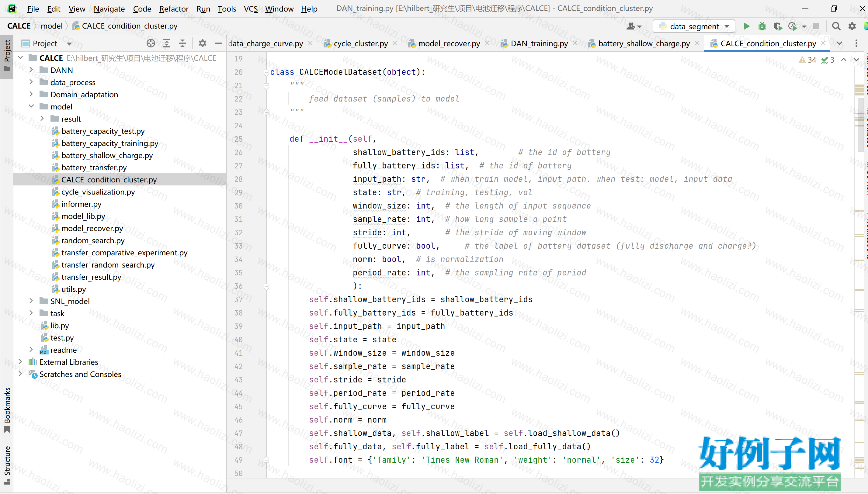Screen dimensions: 868x494
Task: Open the Project view selector dropdown
Action: [x=69, y=43]
